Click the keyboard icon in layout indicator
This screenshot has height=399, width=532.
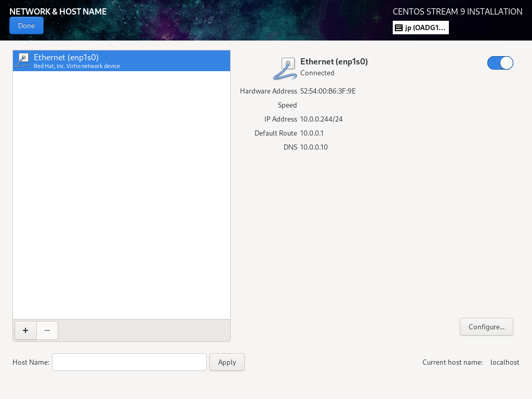[398, 28]
